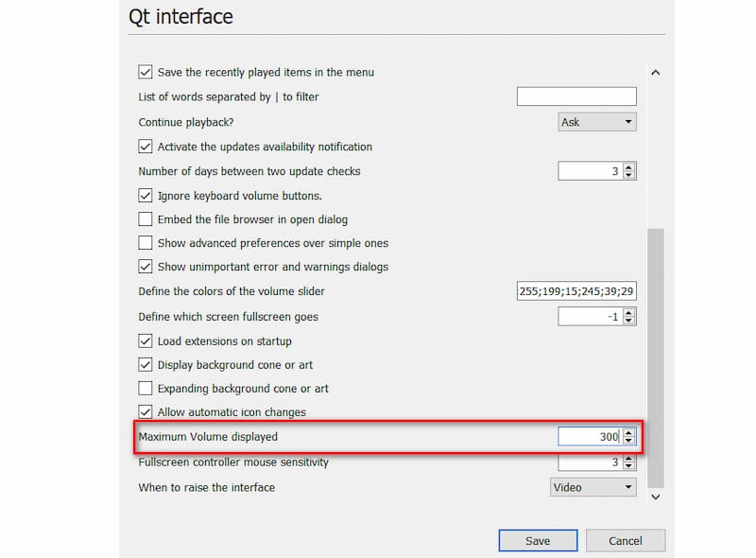Enable Embed the file browser option
The image size is (756, 558).
146,219
